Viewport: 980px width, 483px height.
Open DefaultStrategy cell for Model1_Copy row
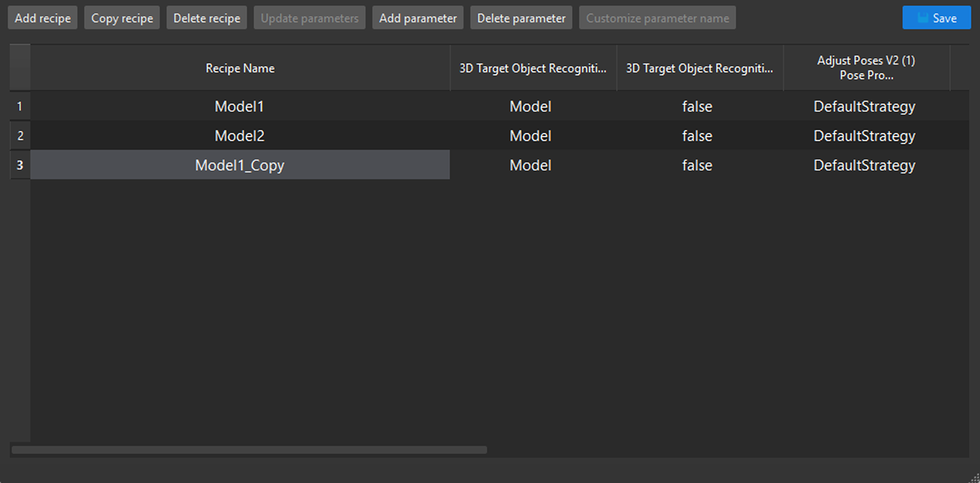pyautogui.click(x=864, y=165)
